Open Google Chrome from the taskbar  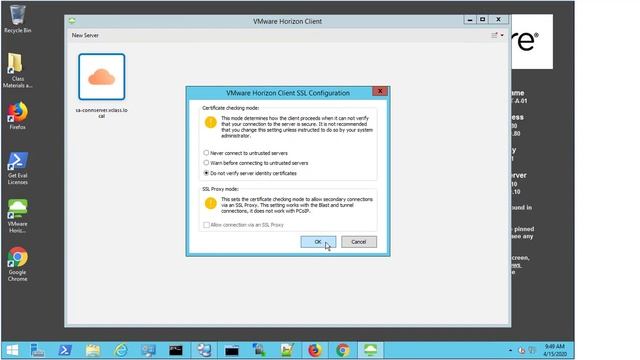[x=342, y=350]
